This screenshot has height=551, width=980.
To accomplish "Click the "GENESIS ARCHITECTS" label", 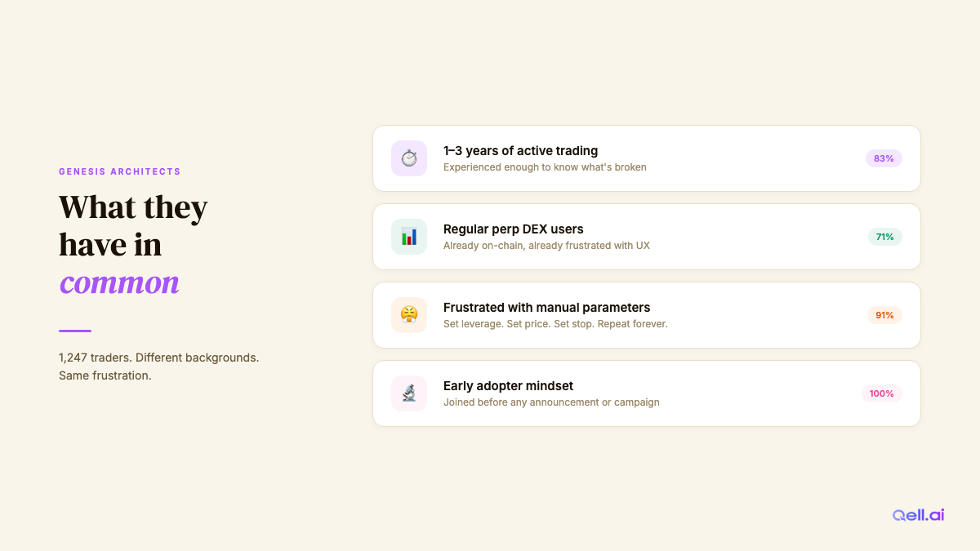I will (x=120, y=171).
